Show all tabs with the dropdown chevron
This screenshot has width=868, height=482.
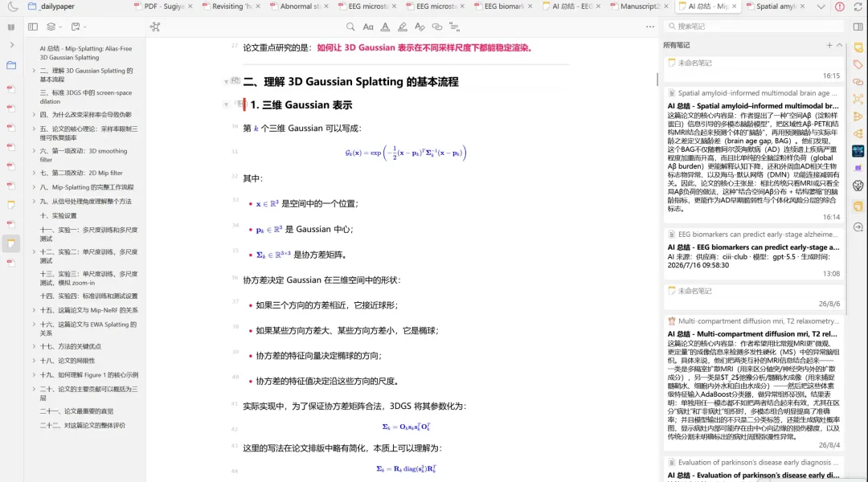[821, 6]
